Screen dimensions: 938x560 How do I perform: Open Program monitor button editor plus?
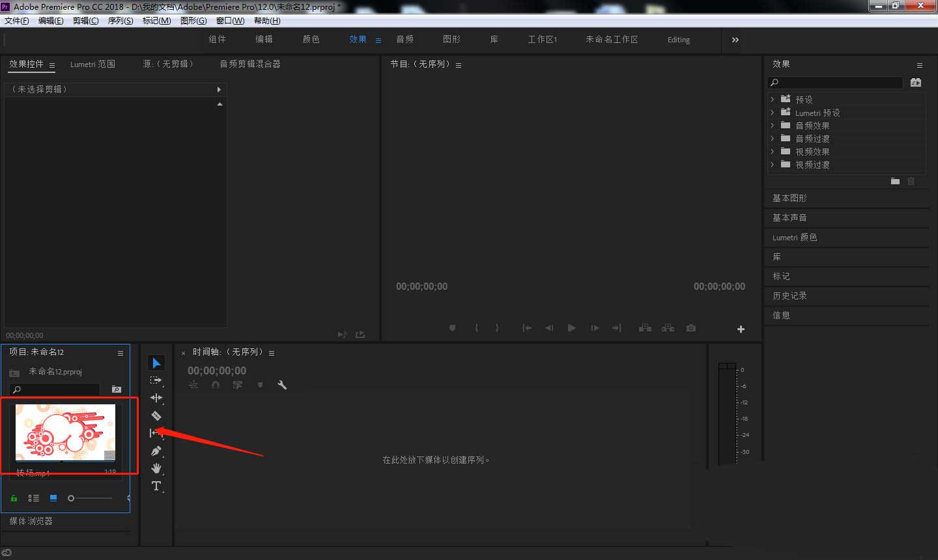point(741,329)
